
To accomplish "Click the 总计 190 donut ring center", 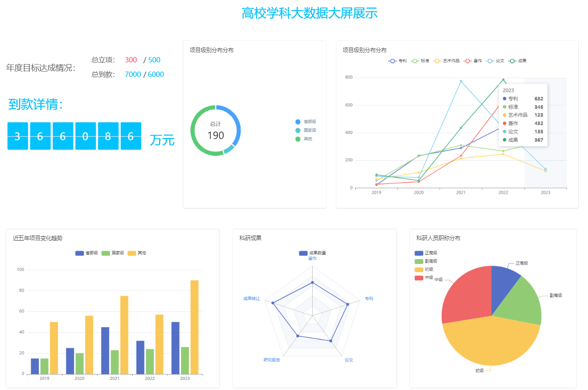I will tap(215, 130).
